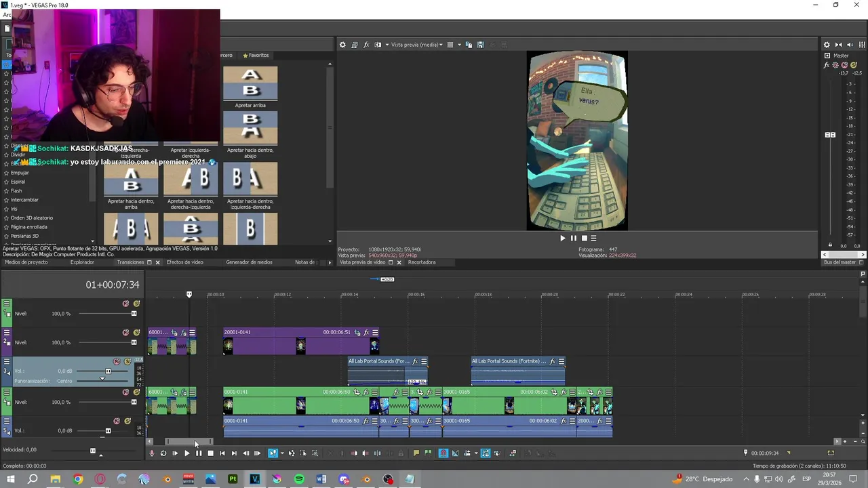Select Flash transition category
Image resolution: width=868 pixels, height=488 pixels.
click(x=16, y=191)
